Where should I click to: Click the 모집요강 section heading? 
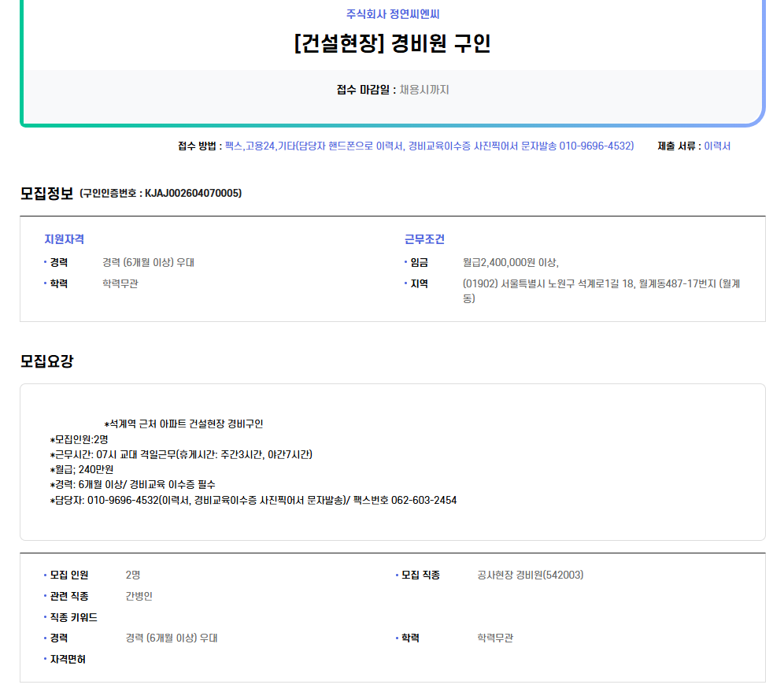pos(46,361)
